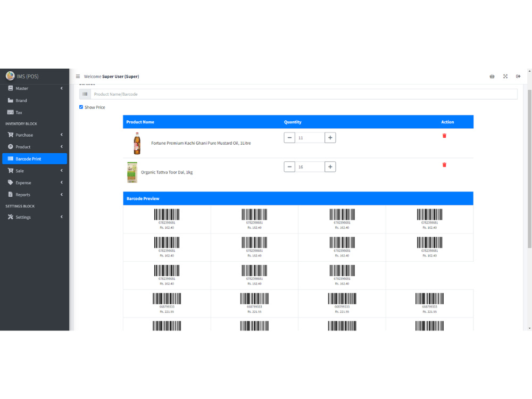The image size is (532, 399).
Task: Click the SETTINGS BLOCK section label
Action: click(x=20, y=206)
